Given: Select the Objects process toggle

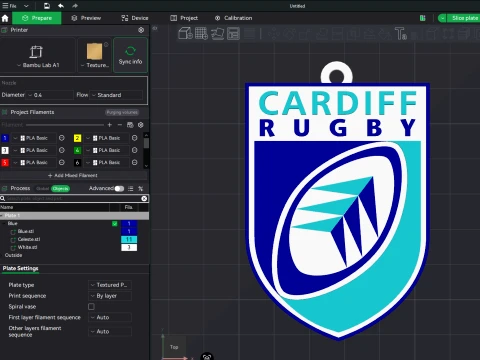Looking at the screenshot, I should [60, 189].
